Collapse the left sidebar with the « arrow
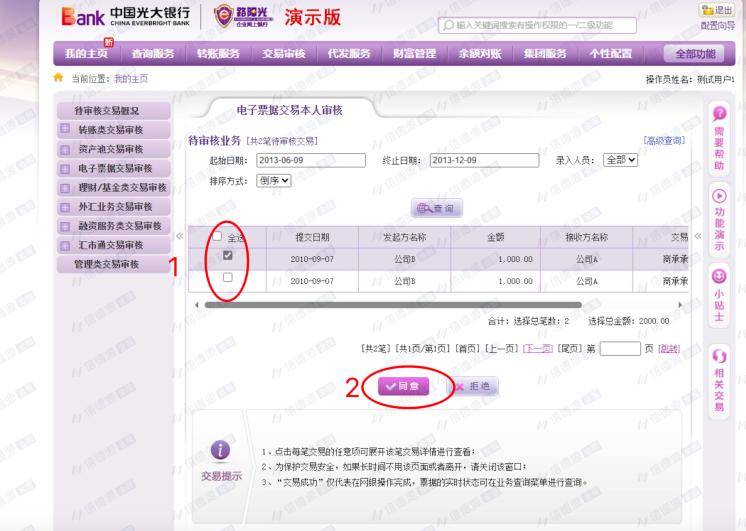The width and height of the screenshot is (746, 531). [180, 236]
